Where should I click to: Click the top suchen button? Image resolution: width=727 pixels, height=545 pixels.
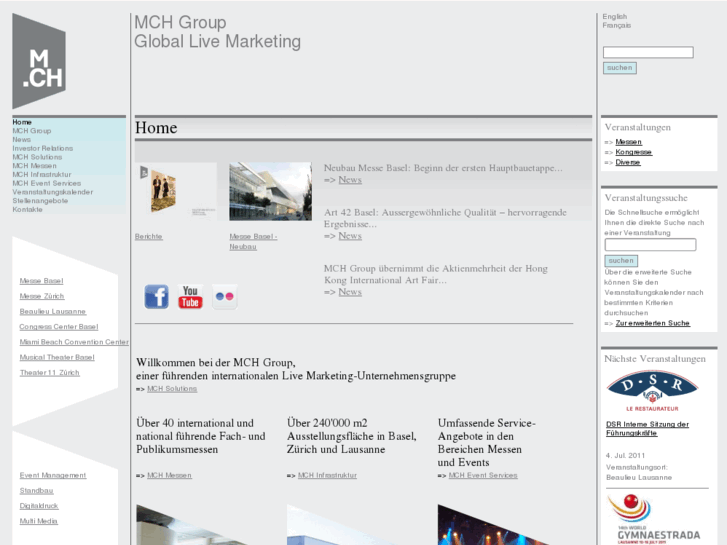pos(619,68)
